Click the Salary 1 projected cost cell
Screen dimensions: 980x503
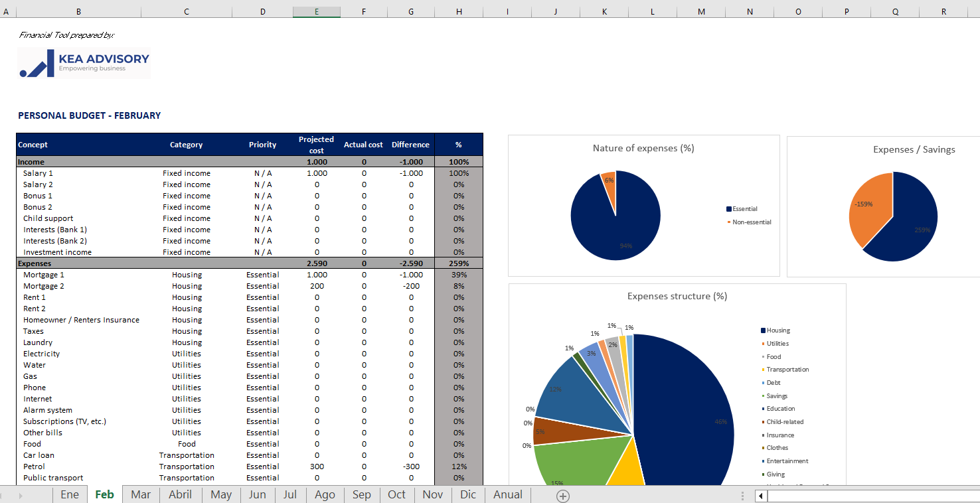(317, 173)
